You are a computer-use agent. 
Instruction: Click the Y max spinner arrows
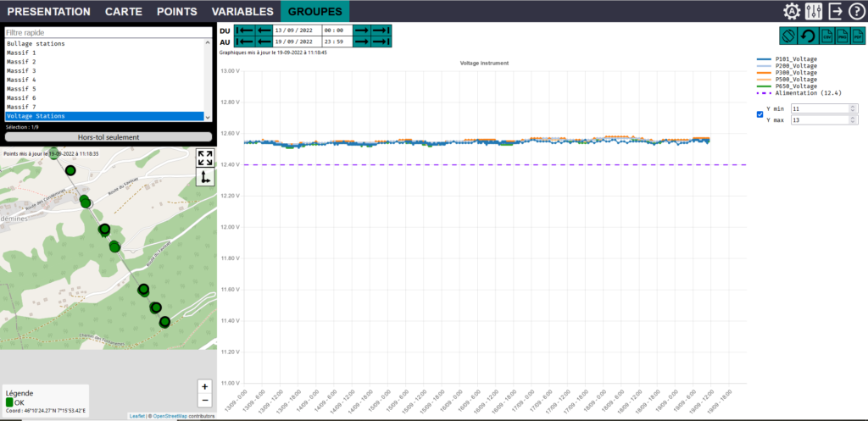[x=850, y=119]
